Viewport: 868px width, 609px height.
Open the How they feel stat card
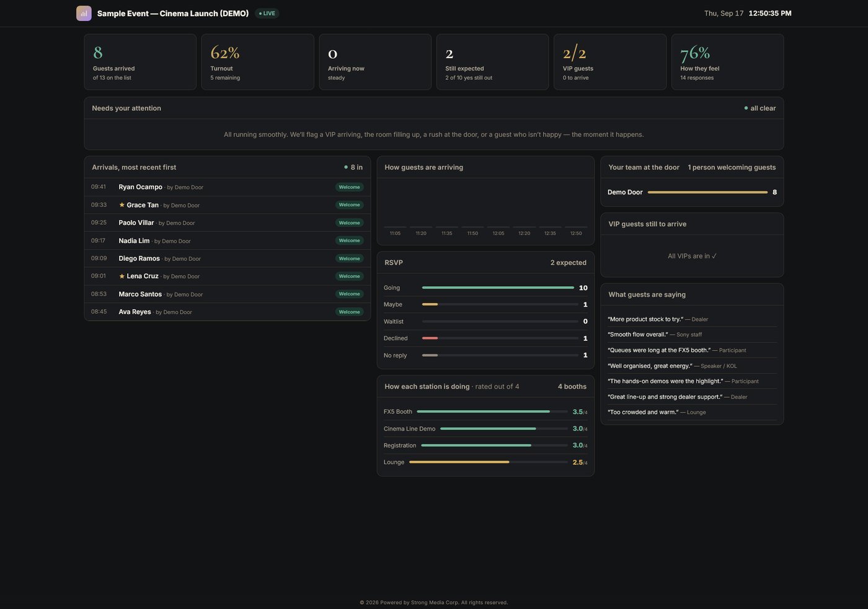tap(727, 62)
